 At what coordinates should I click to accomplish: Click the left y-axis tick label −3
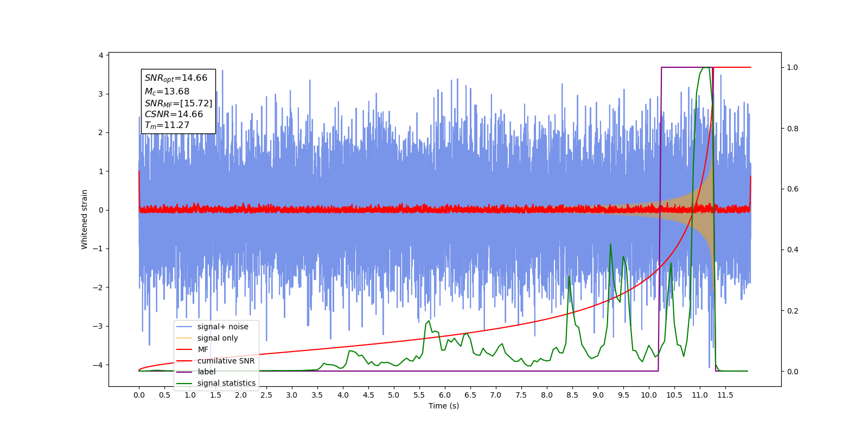click(x=99, y=326)
